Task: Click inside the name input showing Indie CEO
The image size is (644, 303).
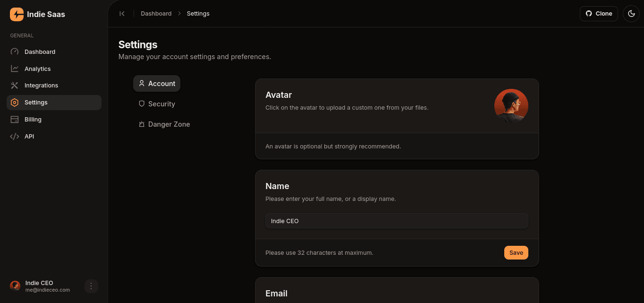Action: 397,221
